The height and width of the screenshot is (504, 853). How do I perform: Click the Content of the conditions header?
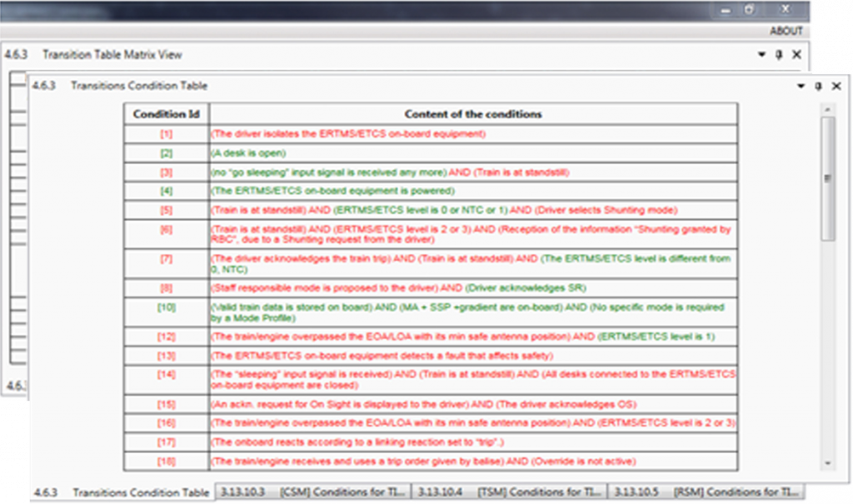pos(472,113)
